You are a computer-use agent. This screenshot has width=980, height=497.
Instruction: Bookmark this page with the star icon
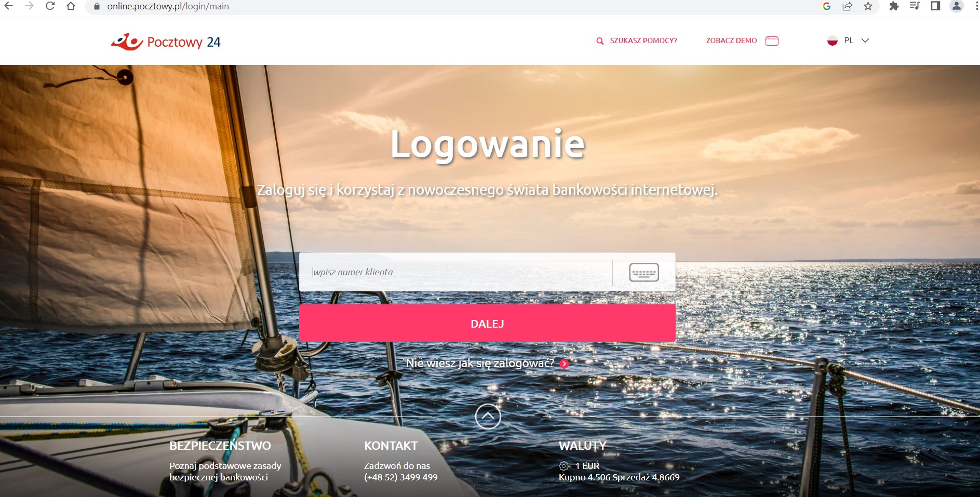point(868,6)
